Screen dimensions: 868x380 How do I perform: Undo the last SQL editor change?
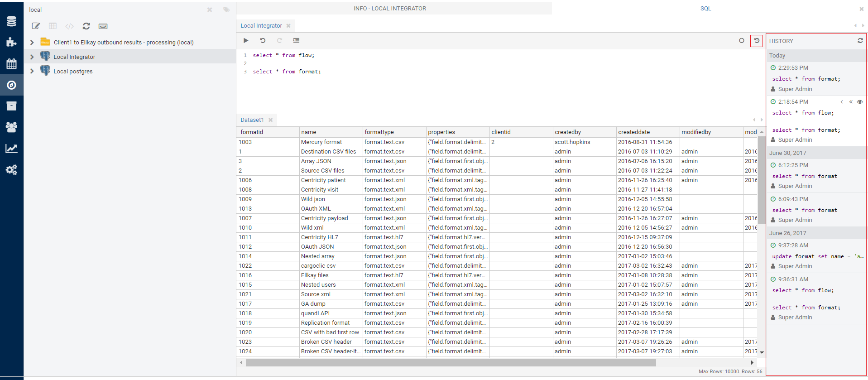(263, 40)
